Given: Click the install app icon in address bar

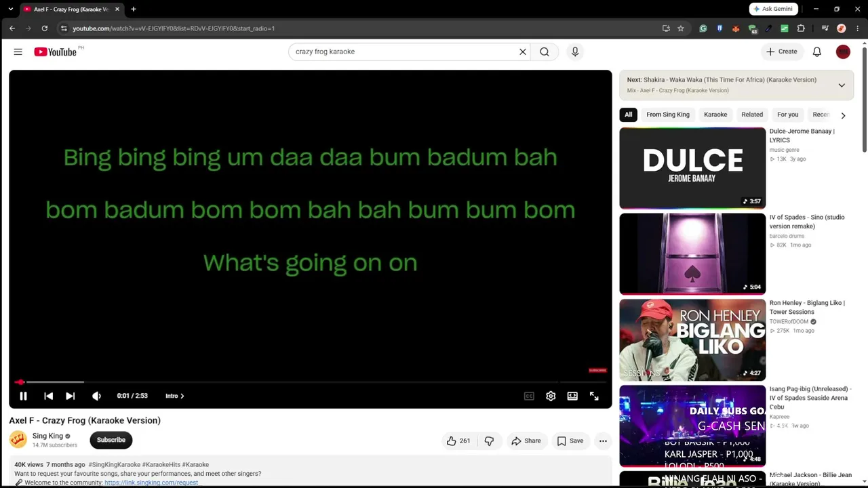Looking at the screenshot, I should click(666, 28).
